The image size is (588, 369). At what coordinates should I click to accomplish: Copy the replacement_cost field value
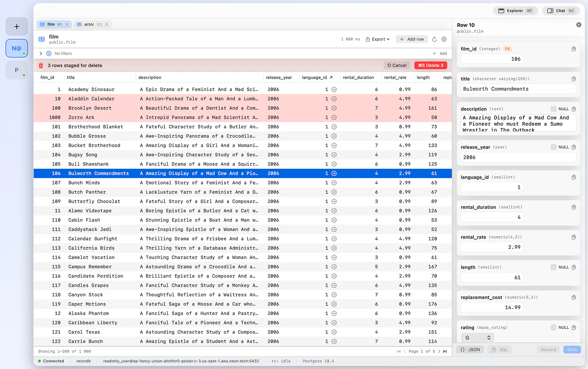click(574, 297)
